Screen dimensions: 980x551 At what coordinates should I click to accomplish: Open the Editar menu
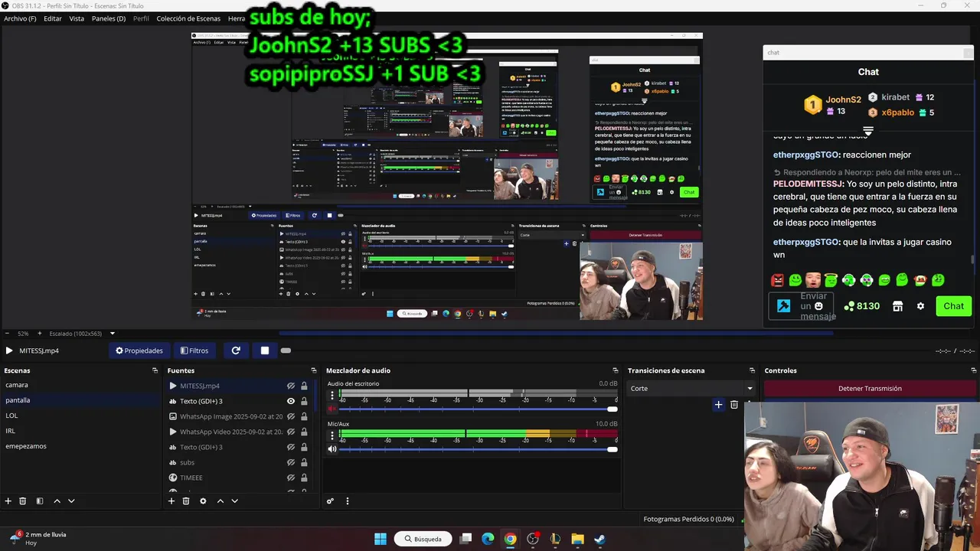(x=53, y=18)
